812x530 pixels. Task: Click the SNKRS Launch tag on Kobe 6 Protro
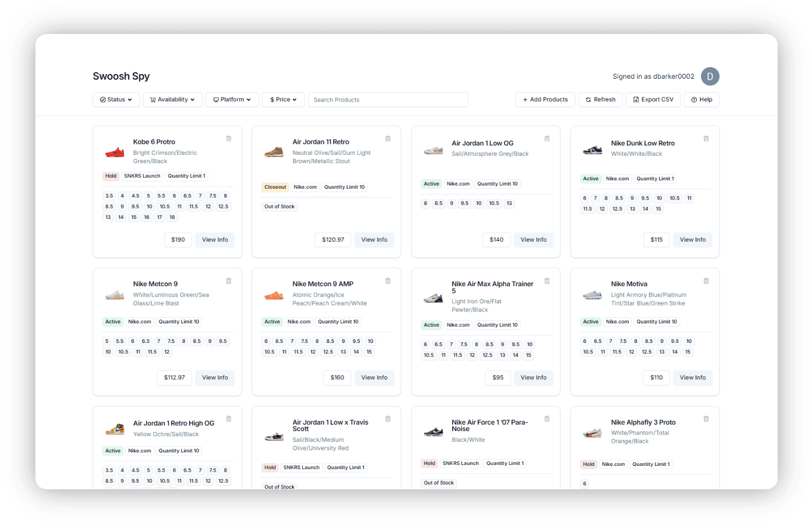(x=142, y=176)
